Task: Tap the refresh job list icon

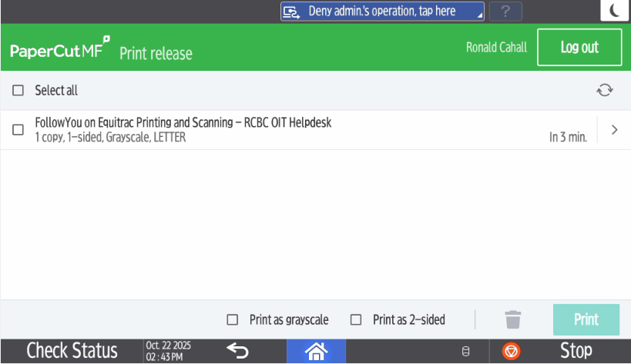Action: [x=605, y=90]
